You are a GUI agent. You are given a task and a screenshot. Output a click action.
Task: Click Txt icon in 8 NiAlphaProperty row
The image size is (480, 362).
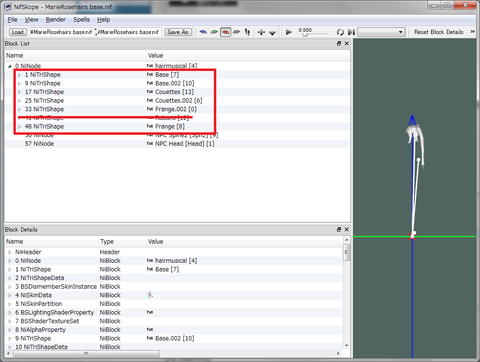coord(150,330)
